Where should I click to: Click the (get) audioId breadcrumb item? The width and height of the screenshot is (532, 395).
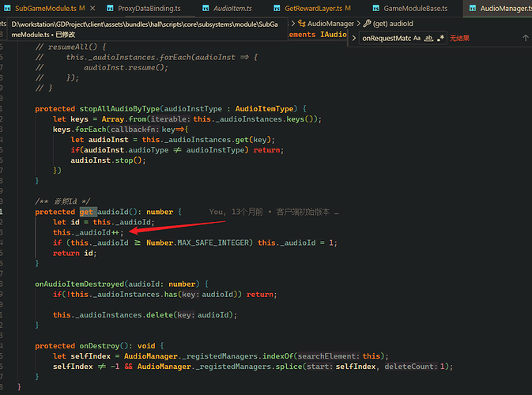pos(393,24)
